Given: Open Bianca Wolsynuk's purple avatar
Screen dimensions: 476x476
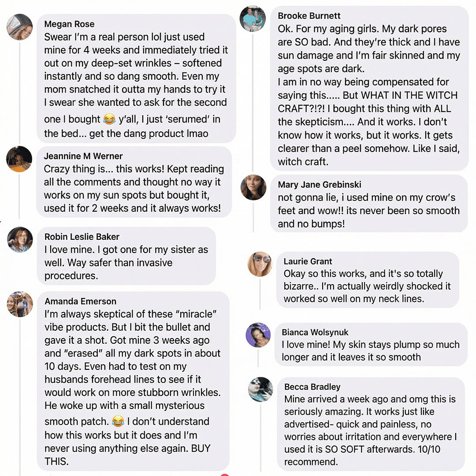Looking at the screenshot, I should [258, 335].
